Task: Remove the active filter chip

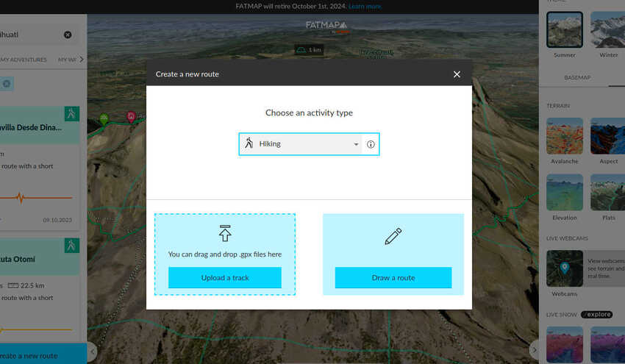Action: point(7,84)
